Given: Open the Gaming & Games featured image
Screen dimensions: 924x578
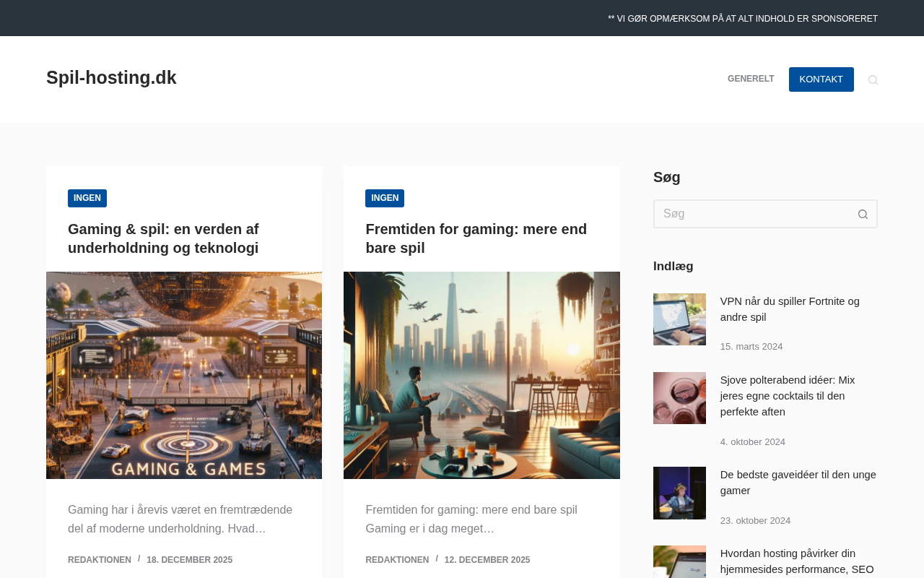Looking at the screenshot, I should [184, 375].
